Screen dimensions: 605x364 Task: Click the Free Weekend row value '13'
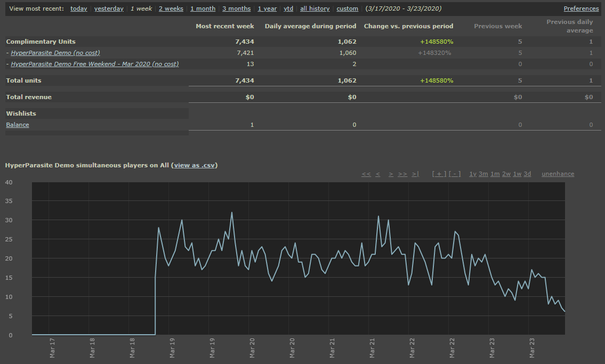[x=251, y=64]
